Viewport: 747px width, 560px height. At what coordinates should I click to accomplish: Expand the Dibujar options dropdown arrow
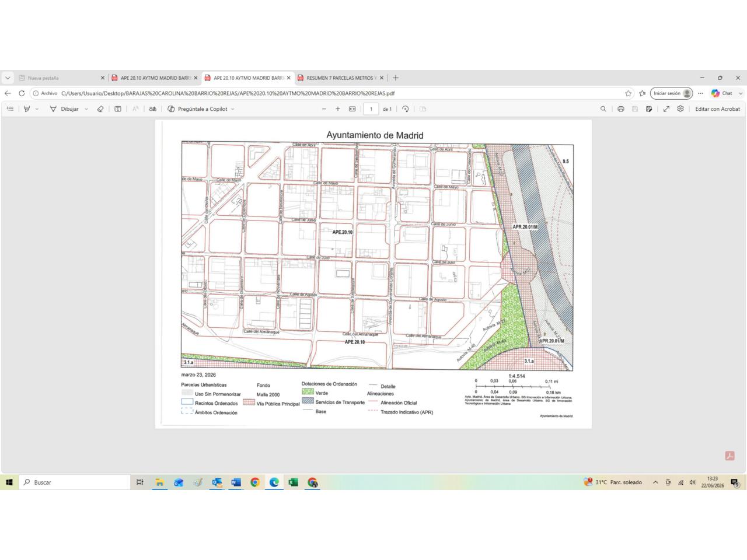tap(86, 109)
